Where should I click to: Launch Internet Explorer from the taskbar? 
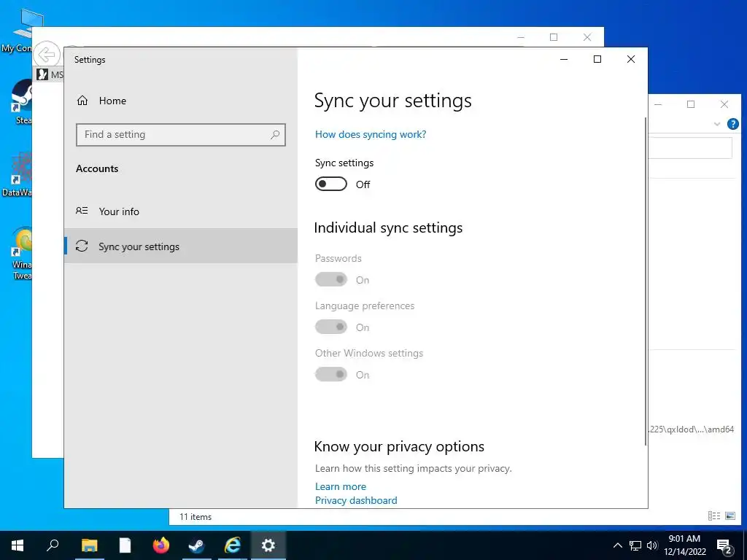233,545
